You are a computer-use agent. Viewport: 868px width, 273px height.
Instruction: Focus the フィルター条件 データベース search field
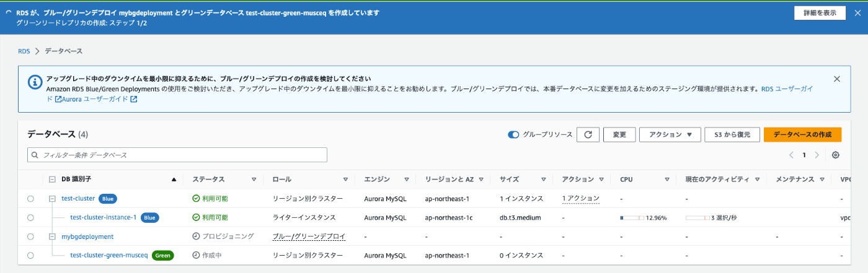pyautogui.click(x=177, y=155)
